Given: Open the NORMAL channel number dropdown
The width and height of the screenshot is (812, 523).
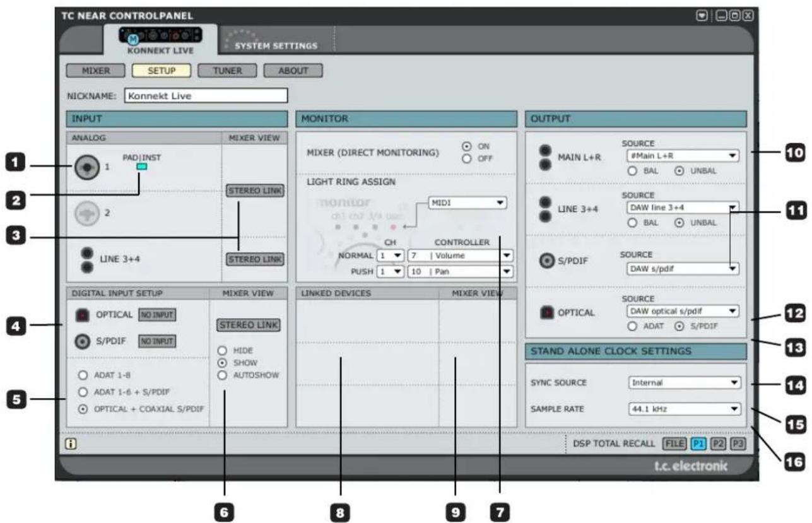Looking at the screenshot, I should [x=389, y=256].
